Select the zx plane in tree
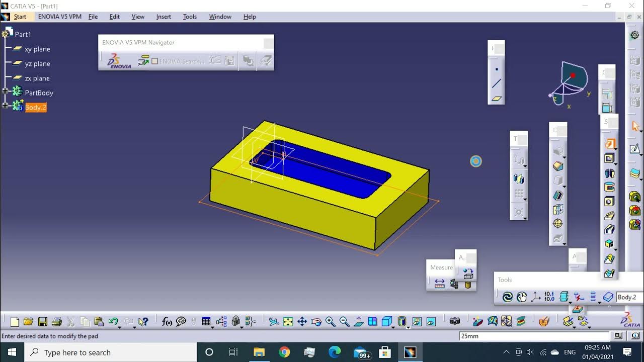The height and width of the screenshot is (362, 644). pos(37,78)
